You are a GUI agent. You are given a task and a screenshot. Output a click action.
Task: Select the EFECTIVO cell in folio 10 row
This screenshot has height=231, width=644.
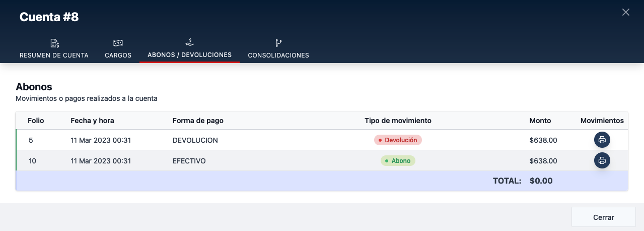click(x=189, y=161)
